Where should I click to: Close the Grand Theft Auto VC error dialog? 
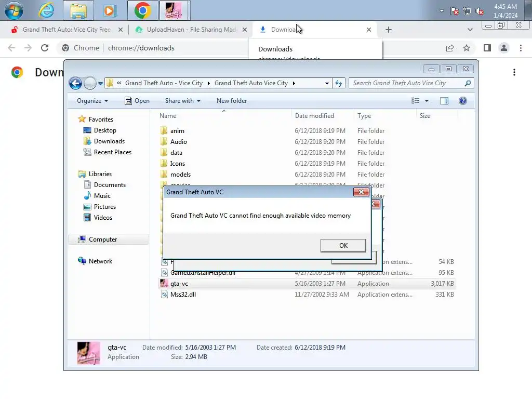[x=361, y=192]
